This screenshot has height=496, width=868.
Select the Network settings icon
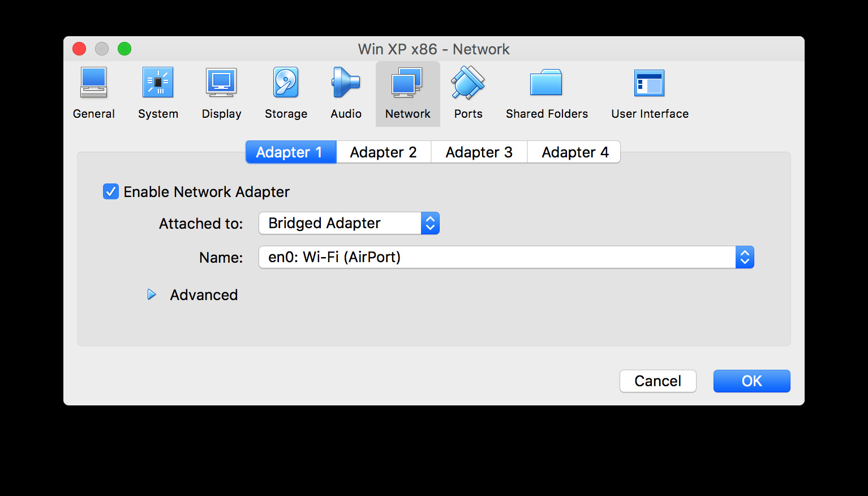(x=407, y=83)
